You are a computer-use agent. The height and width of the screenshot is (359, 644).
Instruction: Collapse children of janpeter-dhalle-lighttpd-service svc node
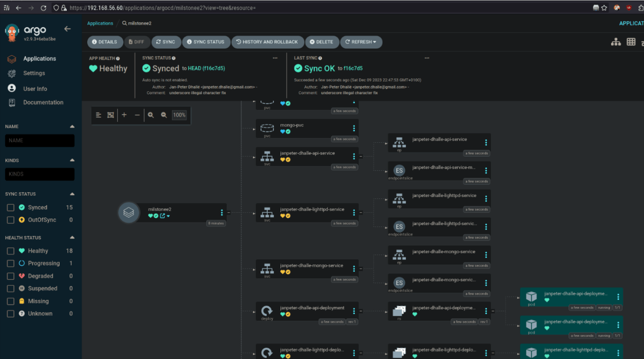click(x=360, y=212)
